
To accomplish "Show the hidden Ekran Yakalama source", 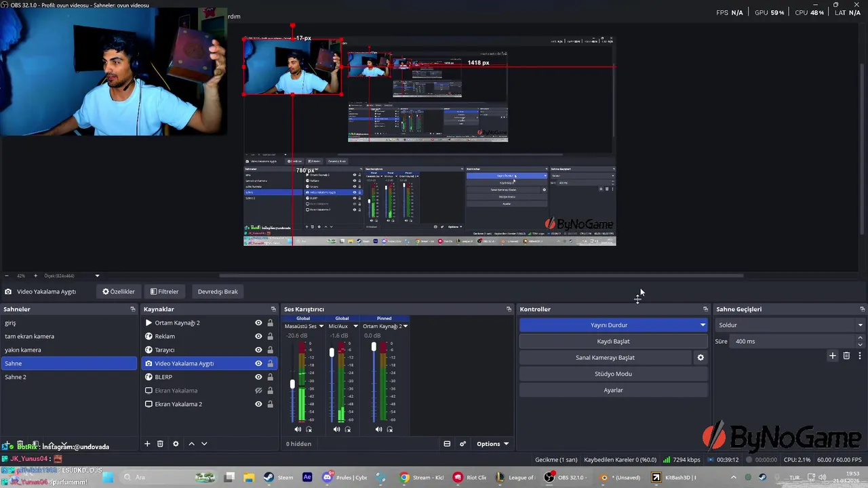I will coord(258,390).
